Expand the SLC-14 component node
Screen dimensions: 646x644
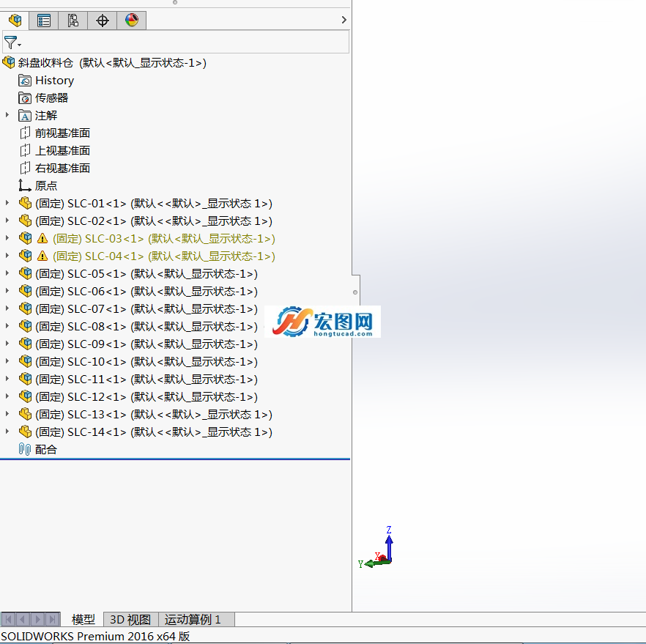pyautogui.click(x=7, y=432)
